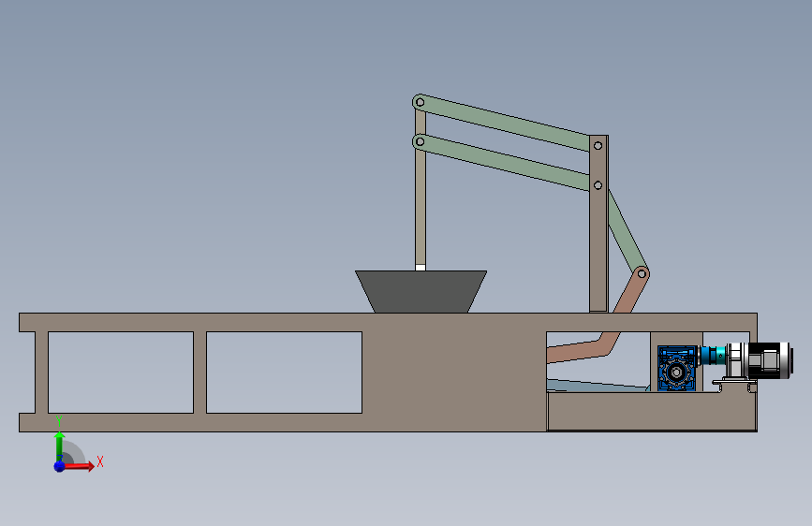Select the solid center panel of the main frame
Screen dimensions: 812x526
click(x=454, y=373)
